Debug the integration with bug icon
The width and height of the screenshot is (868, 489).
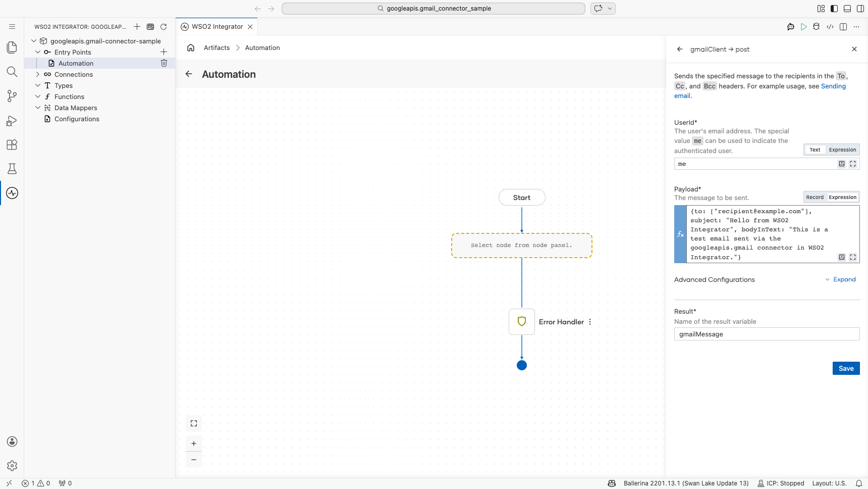[817, 27]
